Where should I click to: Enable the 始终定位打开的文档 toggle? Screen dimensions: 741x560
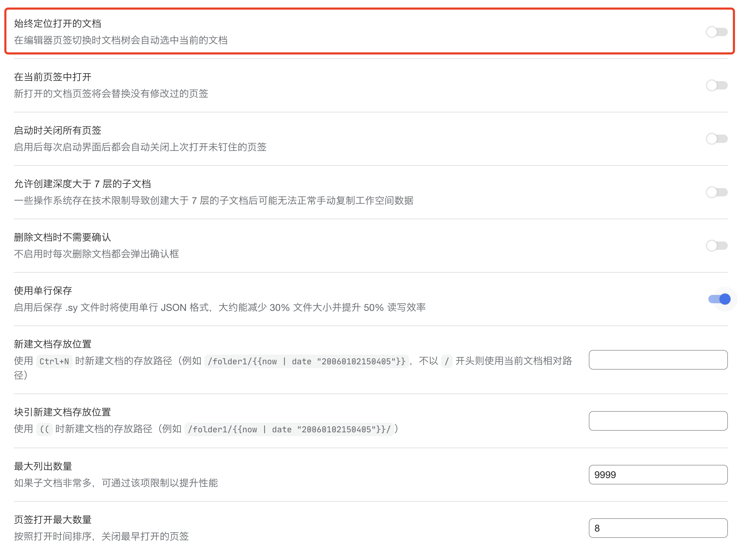pos(717,32)
